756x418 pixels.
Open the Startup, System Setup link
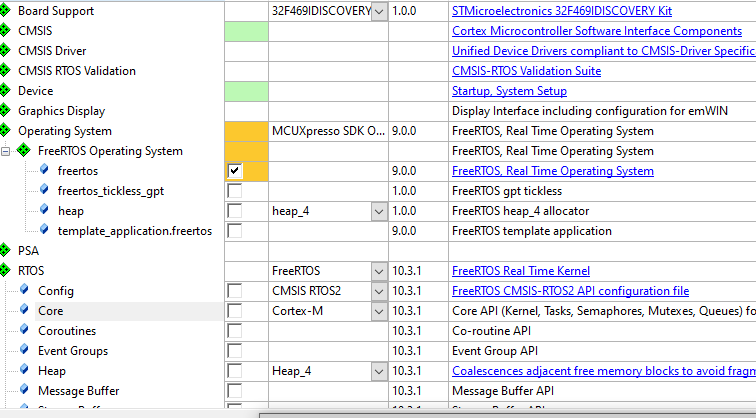click(509, 91)
